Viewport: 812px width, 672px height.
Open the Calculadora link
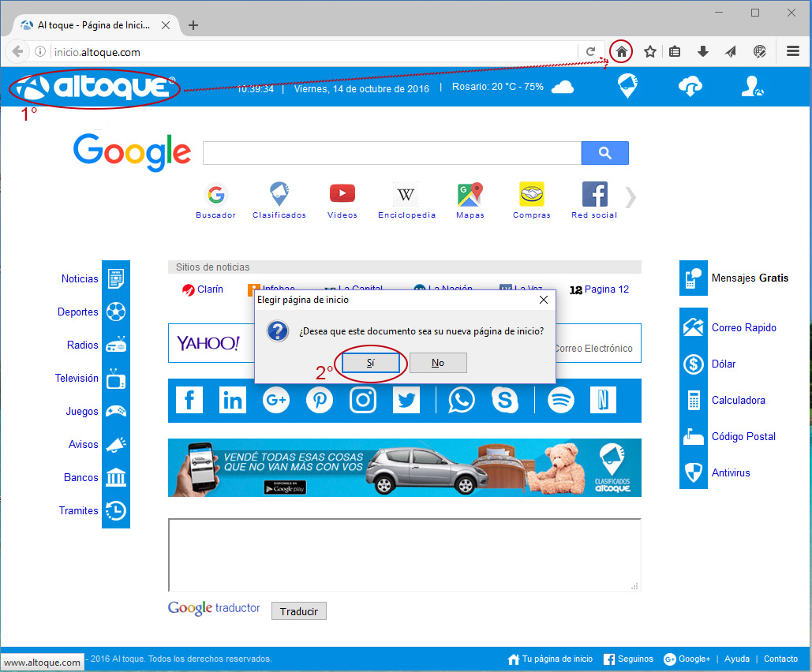[x=739, y=400]
